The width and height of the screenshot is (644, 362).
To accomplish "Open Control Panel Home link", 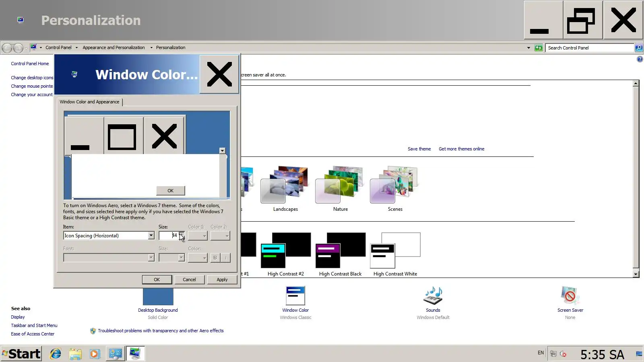I will 30,64.
